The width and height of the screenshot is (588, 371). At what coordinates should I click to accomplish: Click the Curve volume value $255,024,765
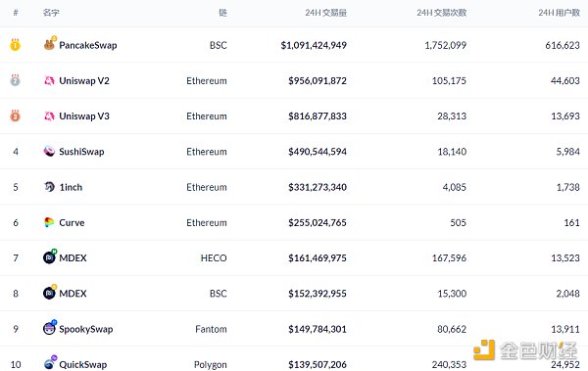(318, 222)
